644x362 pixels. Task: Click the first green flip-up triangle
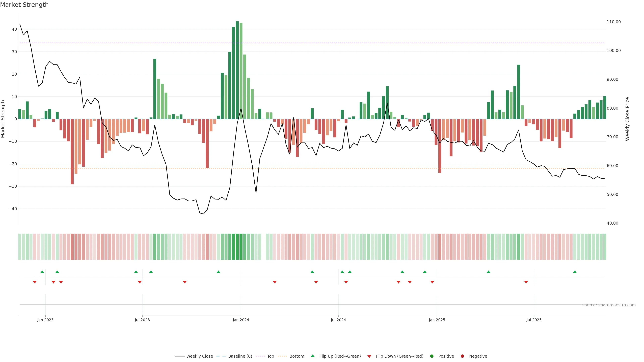42,272
